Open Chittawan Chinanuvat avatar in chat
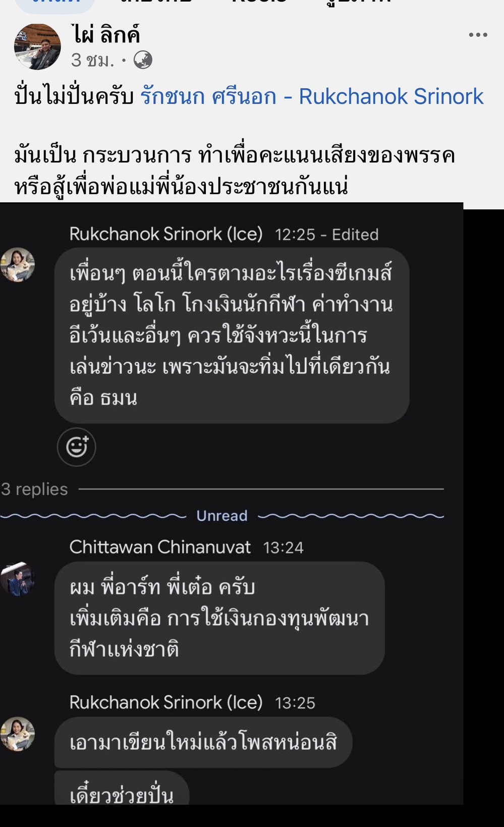Screen dimensions: 504x827 pyautogui.click(x=18, y=578)
